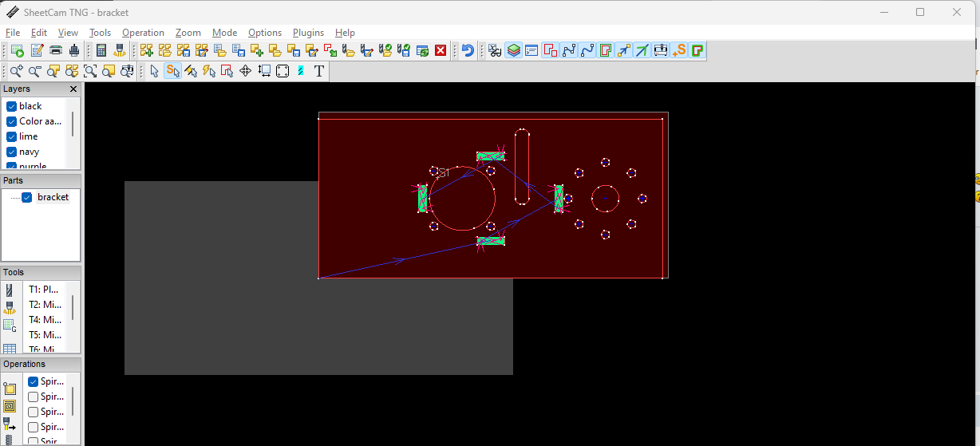Uncheck the black layer checkbox

click(12, 106)
